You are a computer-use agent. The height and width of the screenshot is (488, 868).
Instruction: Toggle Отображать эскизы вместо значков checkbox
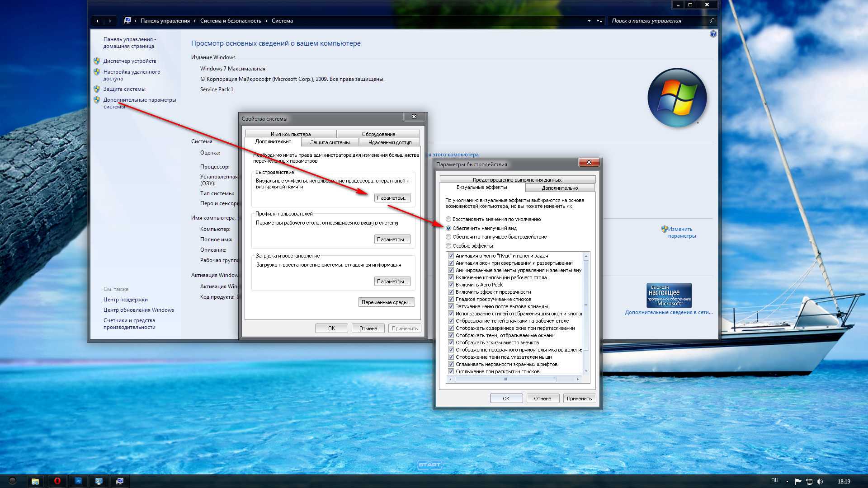pos(451,343)
